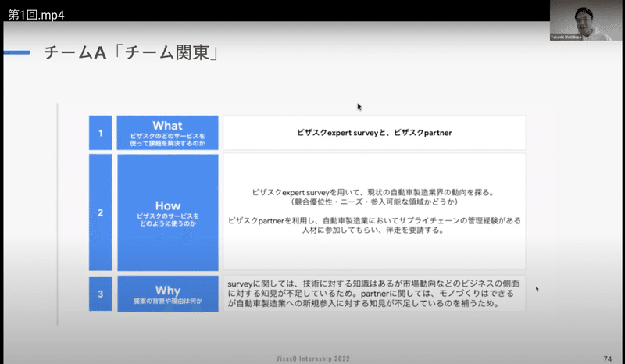This screenshot has height=364, width=625.
Task: Click the number 3 box
Action: click(x=101, y=294)
